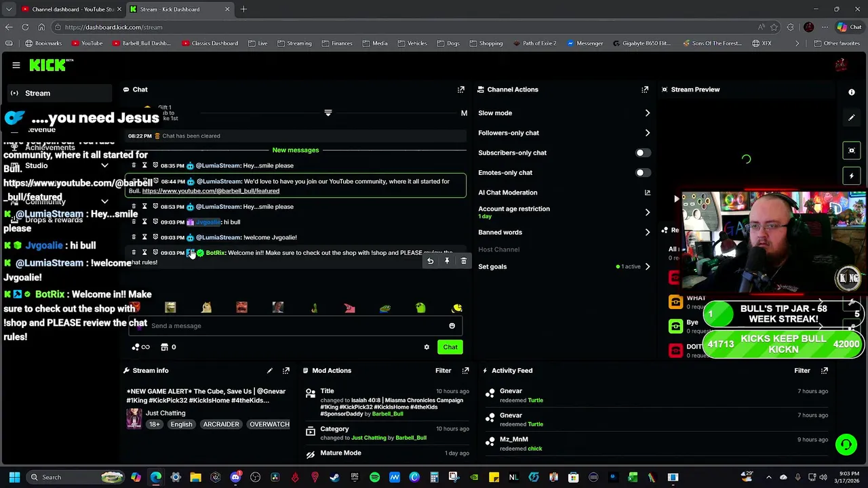Open the Kick hamburger navigation menu
This screenshot has width=868, height=488.
click(x=16, y=65)
